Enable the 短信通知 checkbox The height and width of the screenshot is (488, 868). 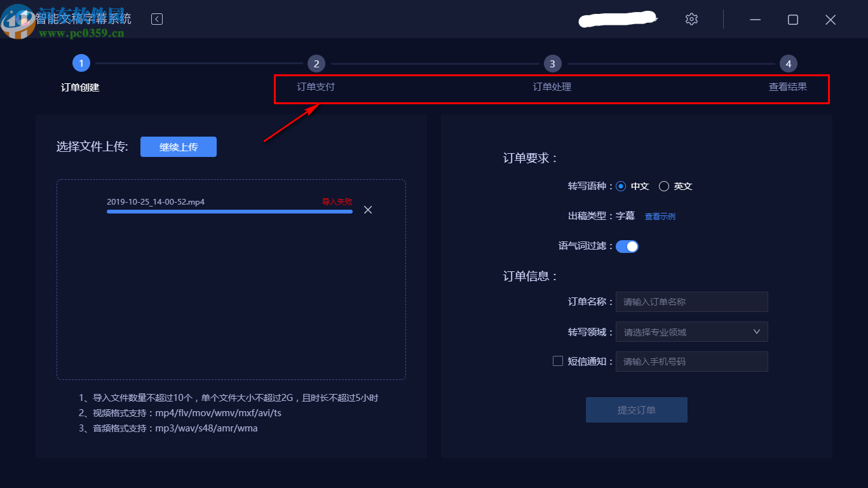(557, 361)
